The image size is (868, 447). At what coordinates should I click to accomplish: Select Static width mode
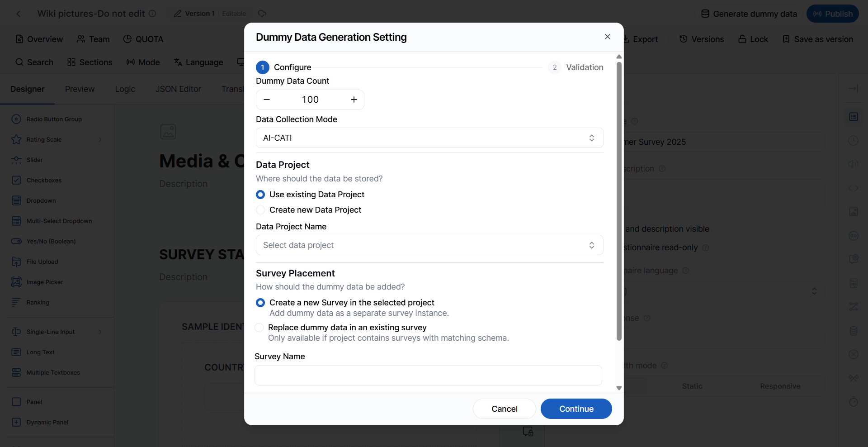click(692, 386)
